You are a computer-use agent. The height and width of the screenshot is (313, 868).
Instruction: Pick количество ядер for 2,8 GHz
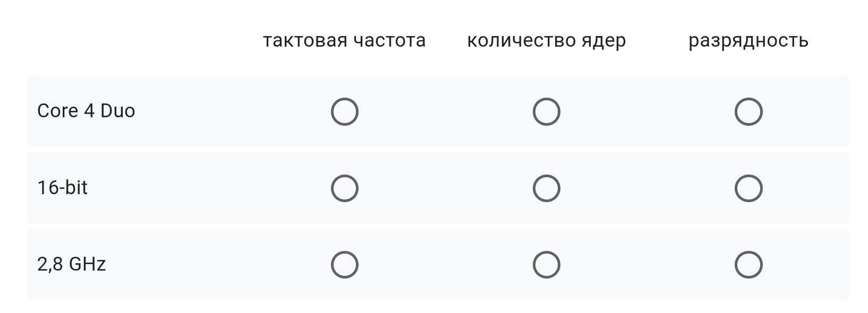click(x=546, y=265)
